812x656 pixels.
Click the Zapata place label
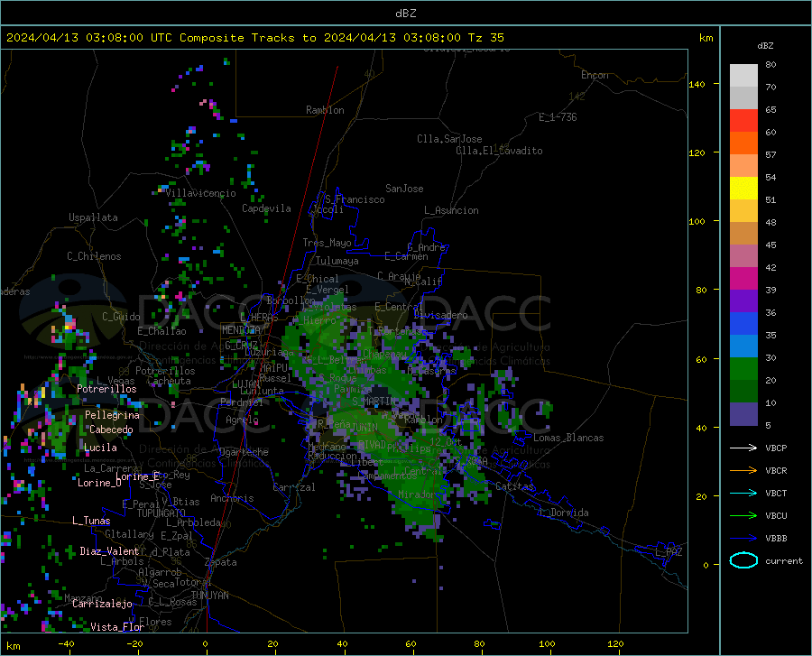221,562
